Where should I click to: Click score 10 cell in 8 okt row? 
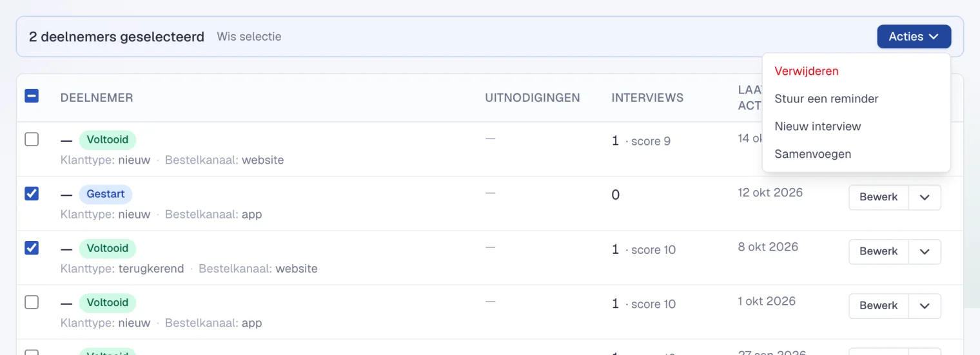click(643, 249)
